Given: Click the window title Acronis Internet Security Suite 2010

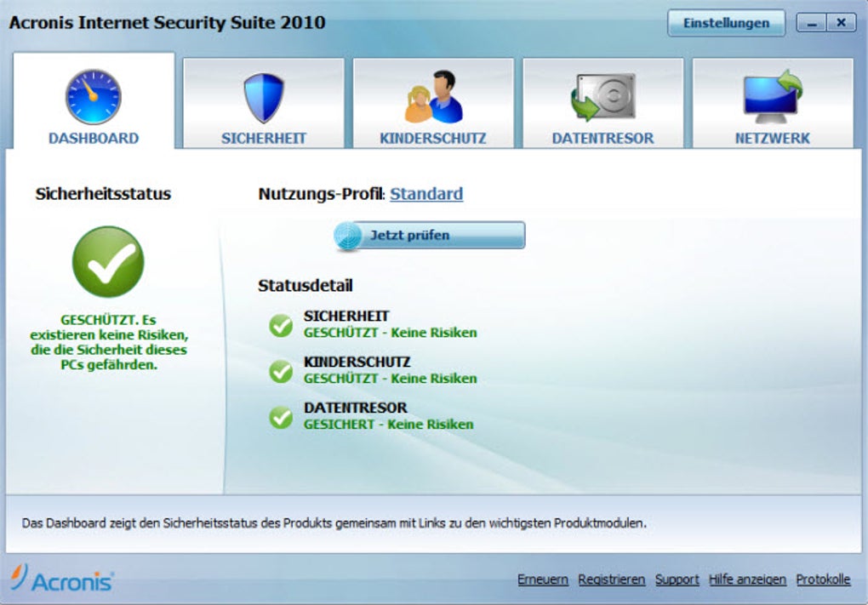Looking at the screenshot, I should coord(167,23).
